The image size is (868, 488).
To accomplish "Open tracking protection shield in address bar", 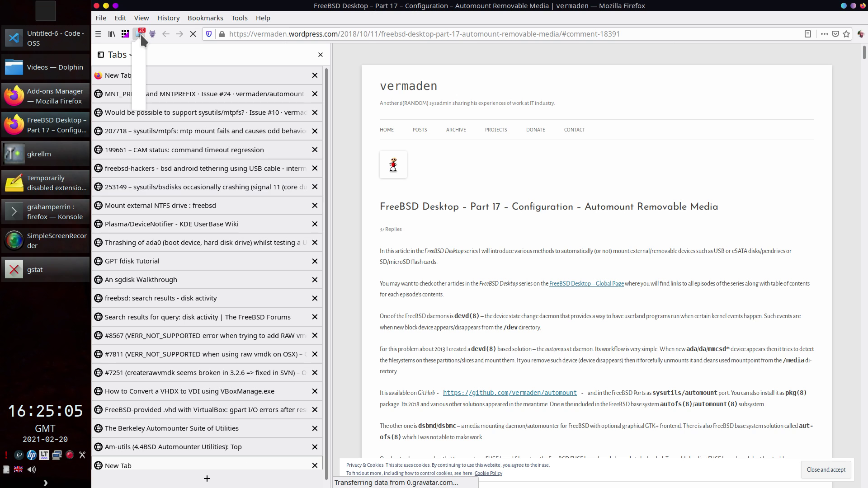I will [x=209, y=34].
